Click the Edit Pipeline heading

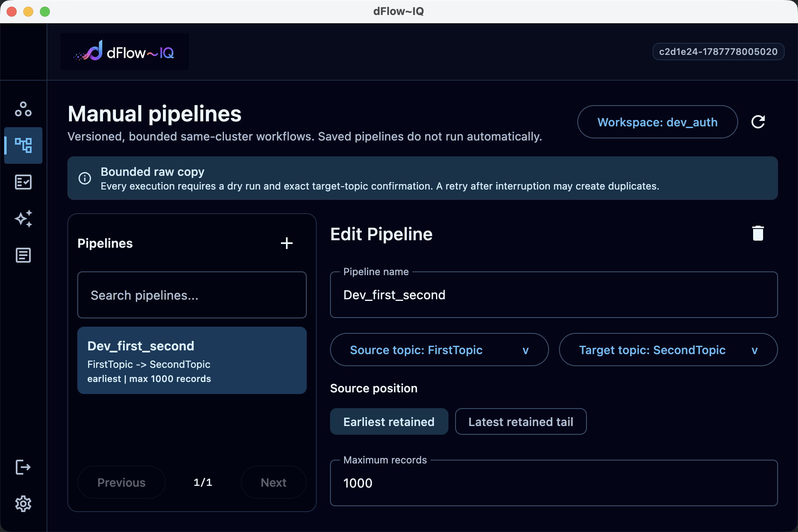coord(381,234)
